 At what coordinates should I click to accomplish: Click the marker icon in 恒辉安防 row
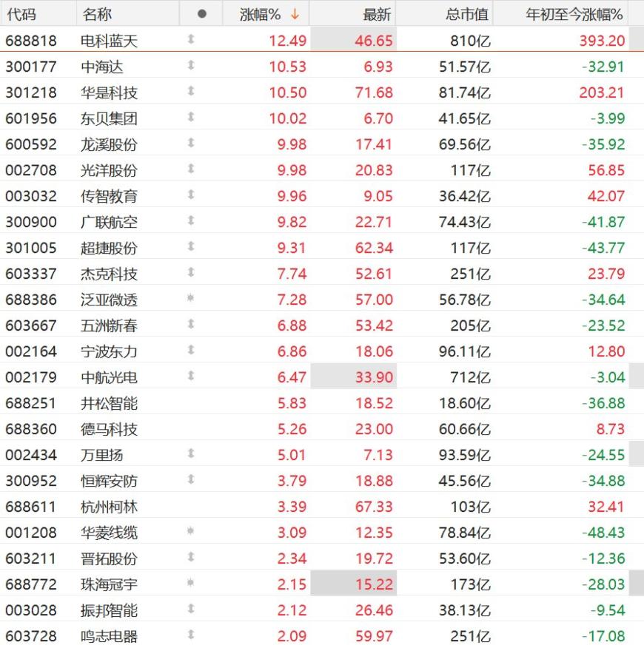pyautogui.click(x=191, y=479)
